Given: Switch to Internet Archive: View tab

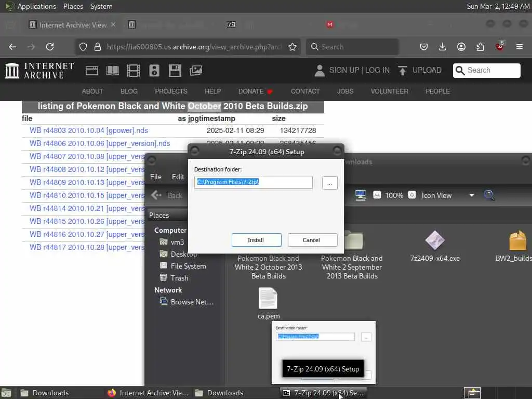Looking at the screenshot, I should (x=72, y=25).
